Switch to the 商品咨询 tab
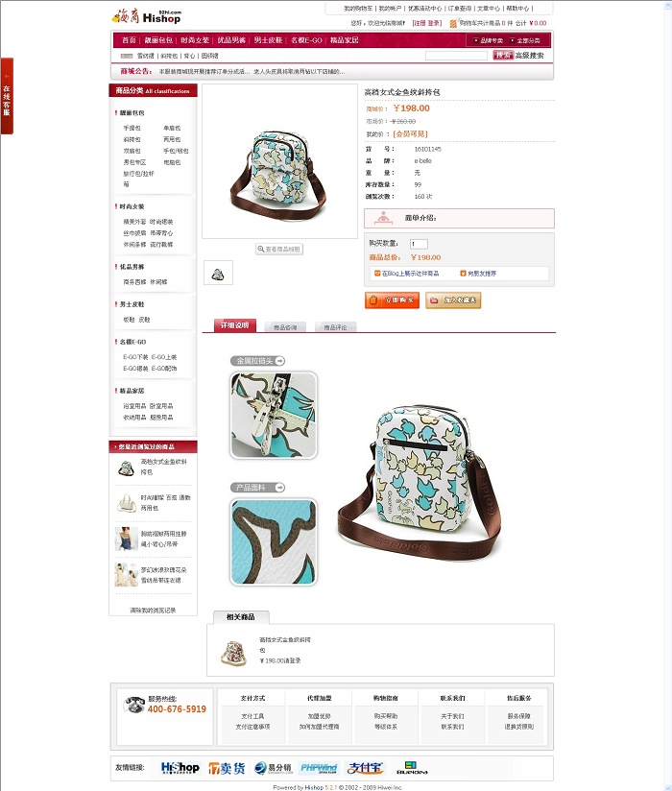Image resolution: width=672 pixels, height=791 pixels. click(285, 327)
